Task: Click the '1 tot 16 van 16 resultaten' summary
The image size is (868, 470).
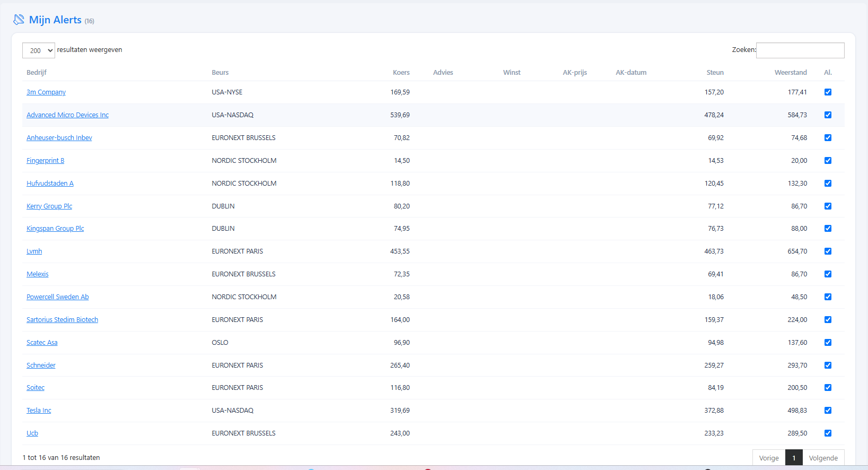Action: tap(61, 458)
